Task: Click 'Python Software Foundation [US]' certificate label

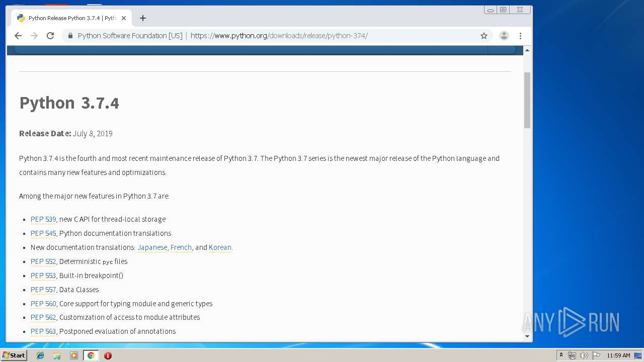Action: (130, 36)
